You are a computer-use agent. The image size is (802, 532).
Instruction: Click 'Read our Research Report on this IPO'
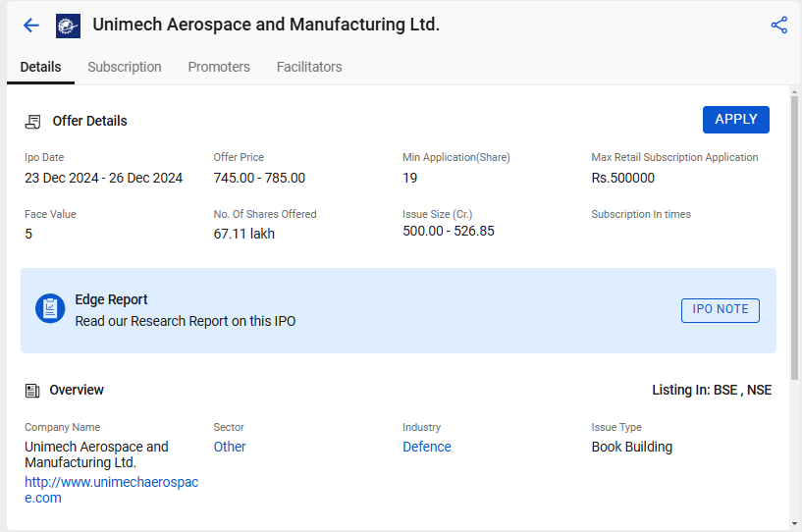click(x=186, y=321)
